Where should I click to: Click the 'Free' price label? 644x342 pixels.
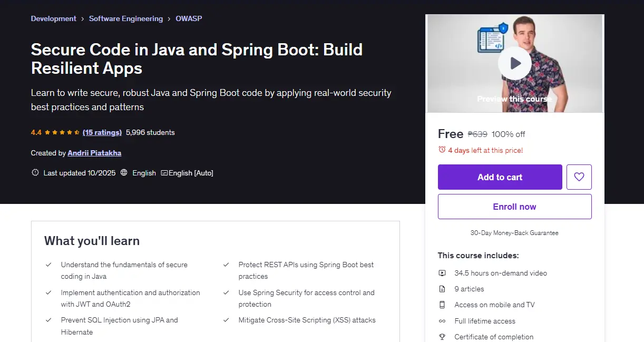click(x=451, y=134)
